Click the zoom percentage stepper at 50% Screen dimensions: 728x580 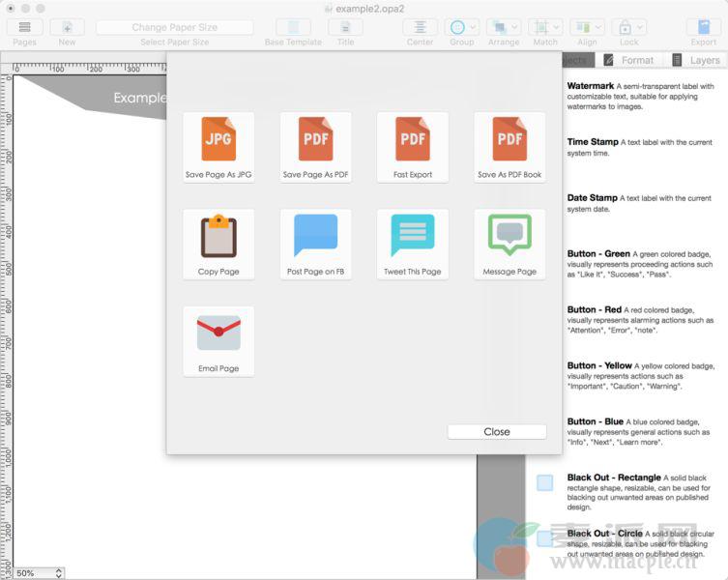59,573
